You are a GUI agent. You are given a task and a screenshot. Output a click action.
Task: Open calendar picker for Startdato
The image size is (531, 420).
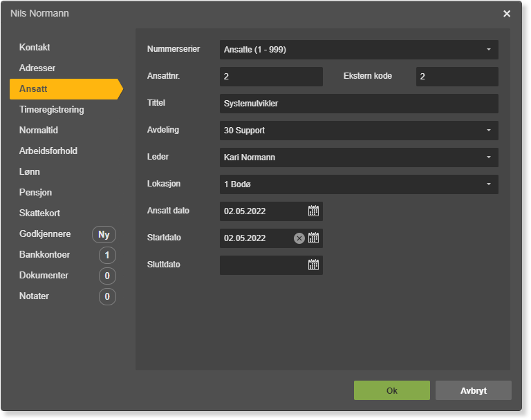click(313, 238)
